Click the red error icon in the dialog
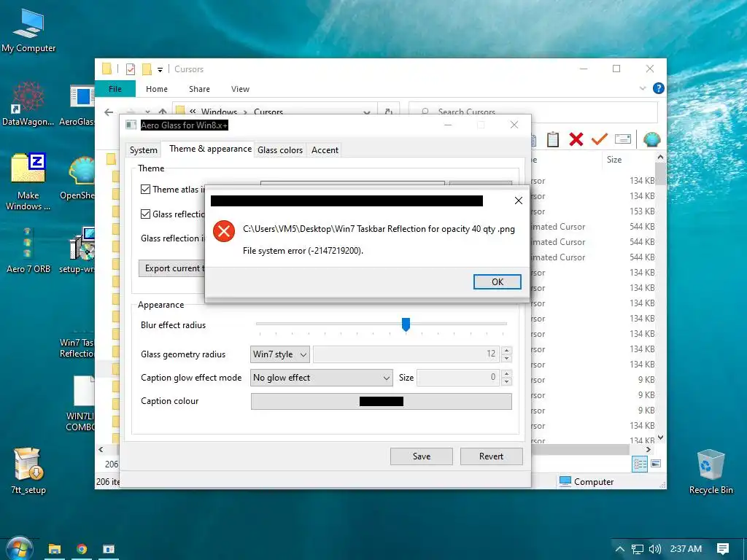Image resolution: width=747 pixels, height=560 pixels. tap(223, 231)
